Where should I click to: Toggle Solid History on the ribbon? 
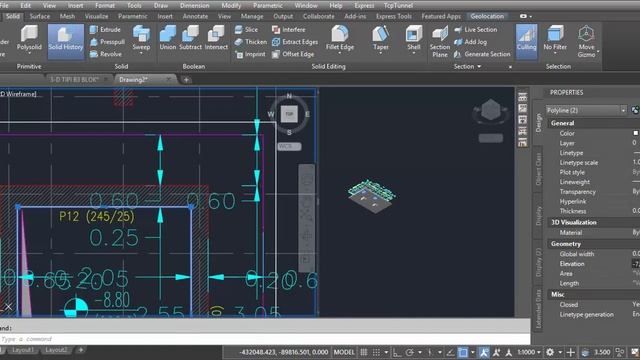pos(66,41)
